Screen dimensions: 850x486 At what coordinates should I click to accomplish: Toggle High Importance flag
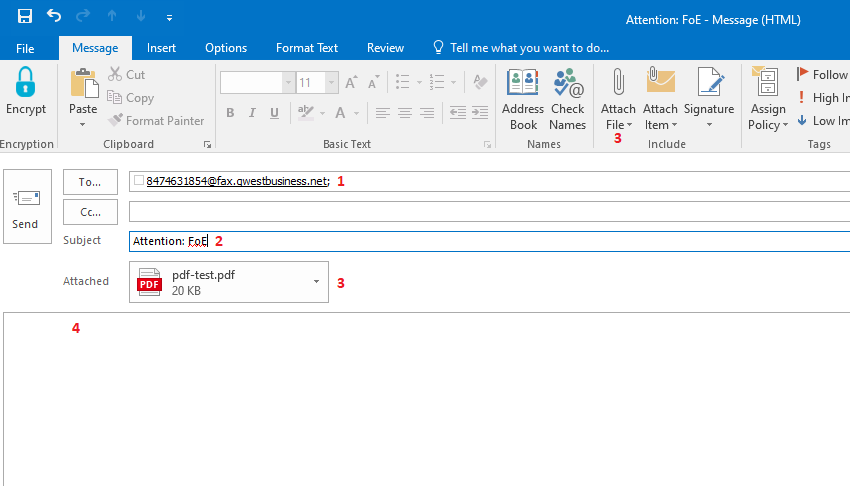pos(820,98)
